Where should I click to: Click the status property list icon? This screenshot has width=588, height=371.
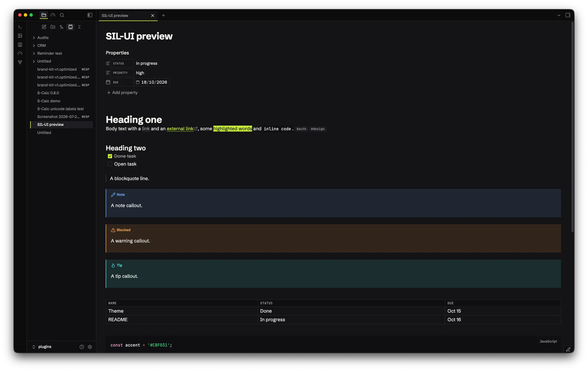[108, 64]
